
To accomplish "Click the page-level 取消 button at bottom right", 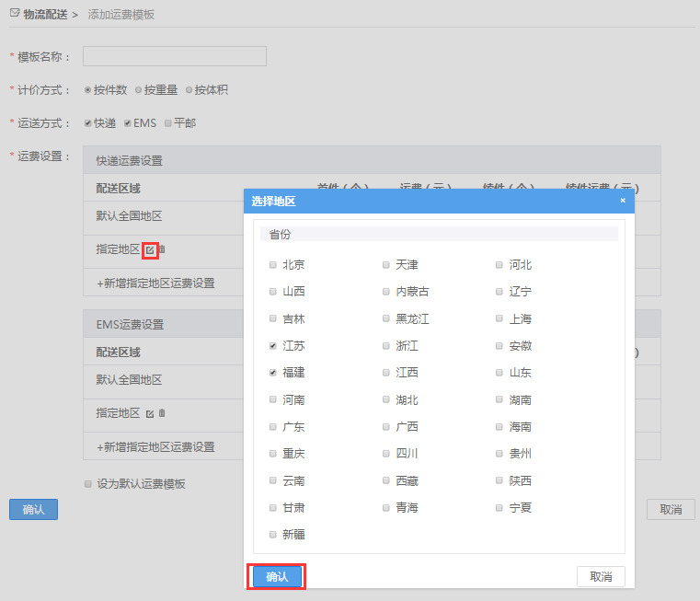I will coord(671,510).
